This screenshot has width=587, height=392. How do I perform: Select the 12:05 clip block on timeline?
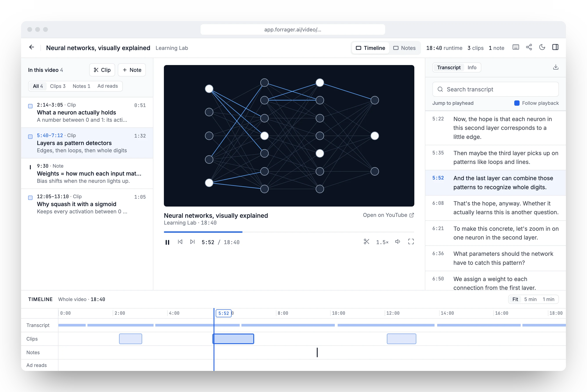(401, 339)
